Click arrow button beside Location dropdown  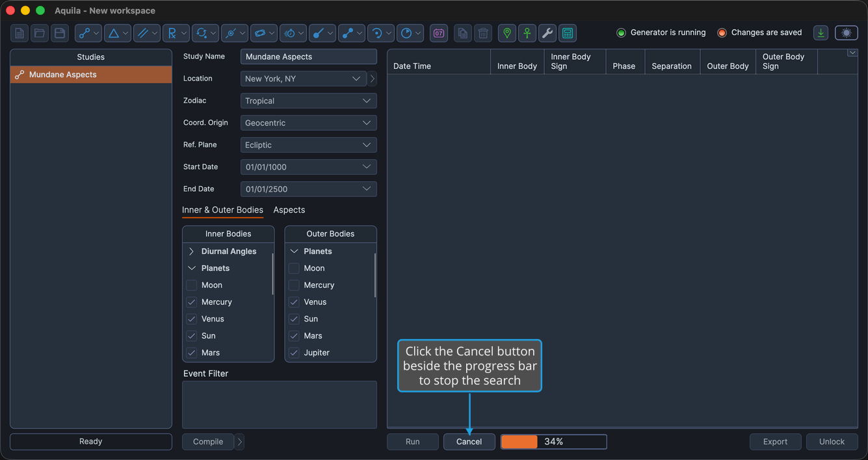[x=372, y=79]
